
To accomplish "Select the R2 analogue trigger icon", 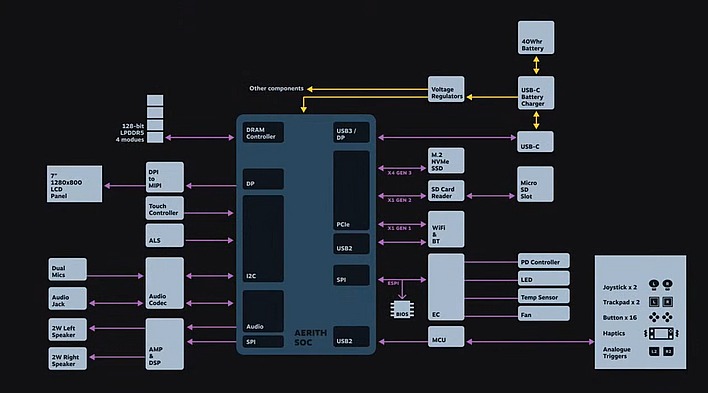I will (x=668, y=351).
